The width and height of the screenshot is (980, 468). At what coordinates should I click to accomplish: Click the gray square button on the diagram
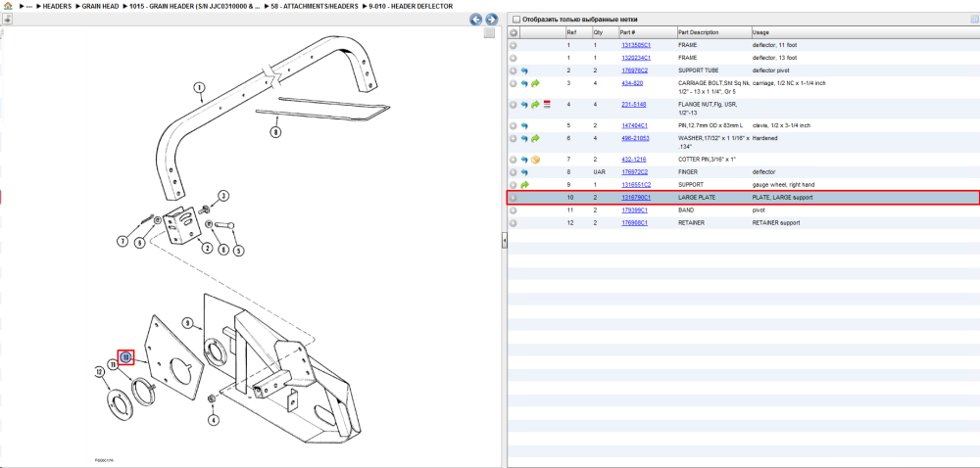pyautogui.click(x=489, y=32)
